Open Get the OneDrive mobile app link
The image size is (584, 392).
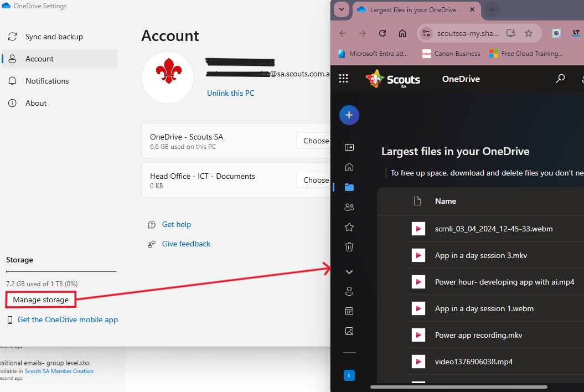pyautogui.click(x=68, y=319)
